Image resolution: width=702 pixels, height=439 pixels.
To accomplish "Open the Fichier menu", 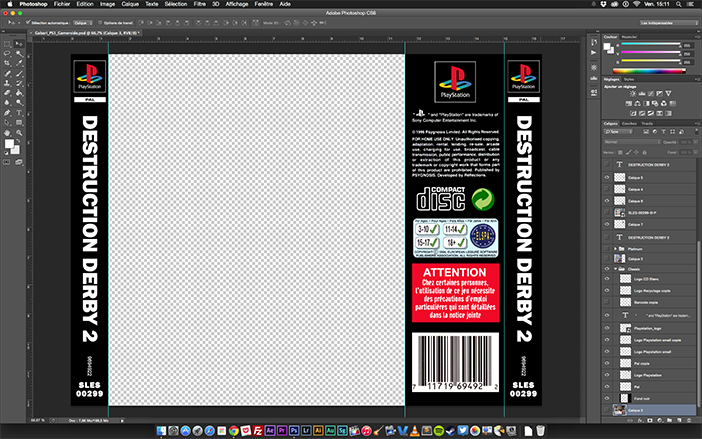I will point(62,4).
